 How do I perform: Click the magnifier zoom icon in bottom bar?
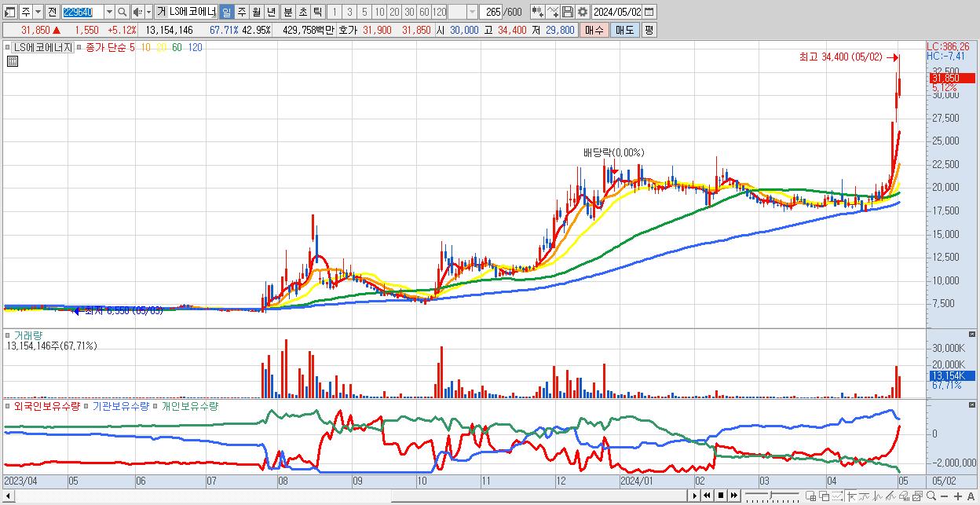tap(931, 496)
